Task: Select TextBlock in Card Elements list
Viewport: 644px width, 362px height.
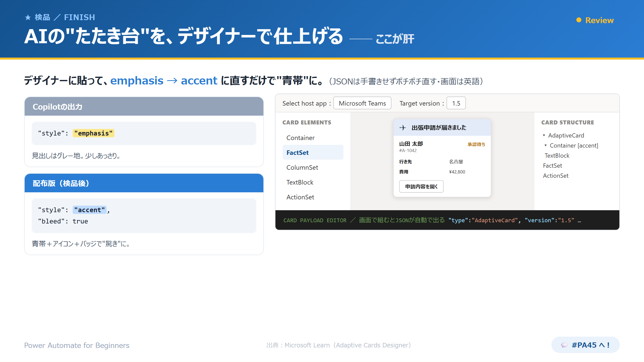Action: (313, 182)
